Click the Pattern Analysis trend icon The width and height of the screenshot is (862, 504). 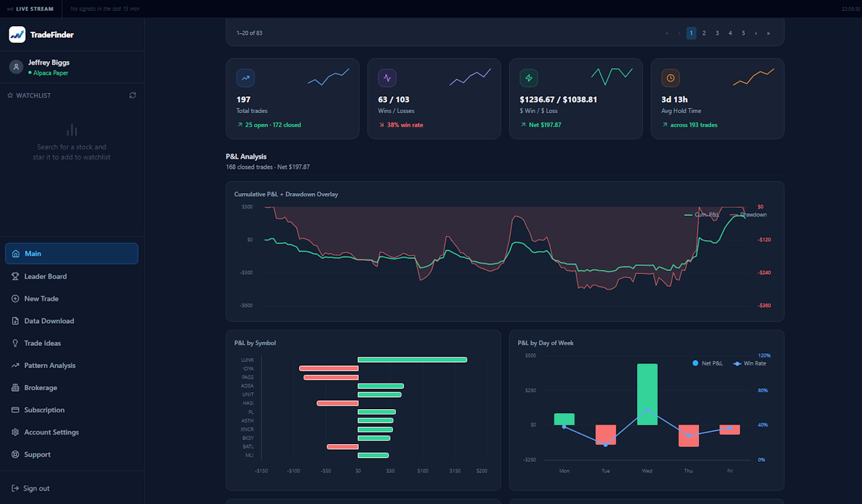click(15, 365)
